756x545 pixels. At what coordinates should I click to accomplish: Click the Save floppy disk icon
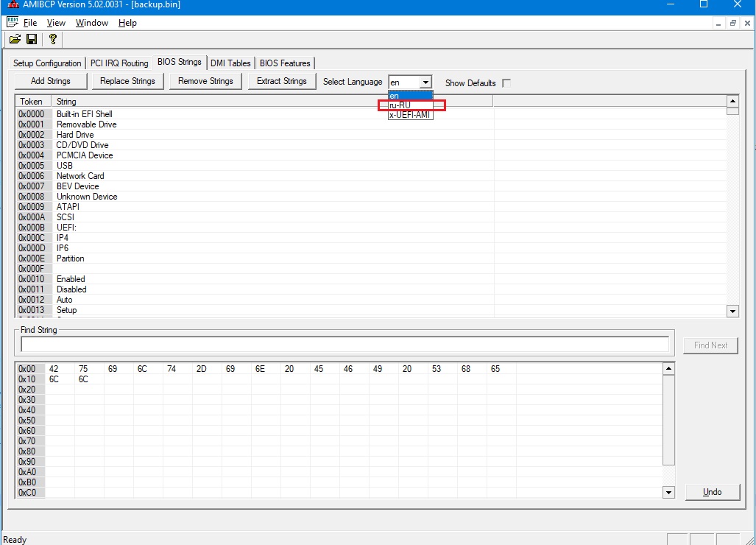[x=32, y=40]
